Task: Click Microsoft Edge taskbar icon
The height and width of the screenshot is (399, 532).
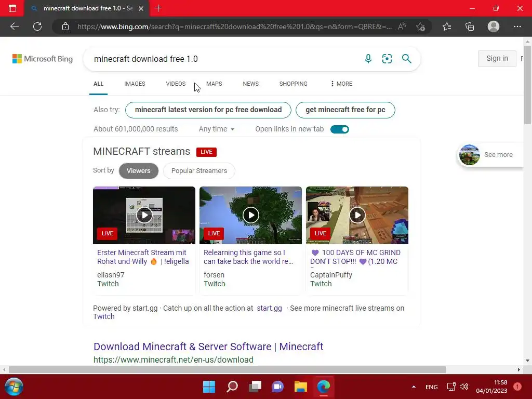Action: [x=323, y=387]
